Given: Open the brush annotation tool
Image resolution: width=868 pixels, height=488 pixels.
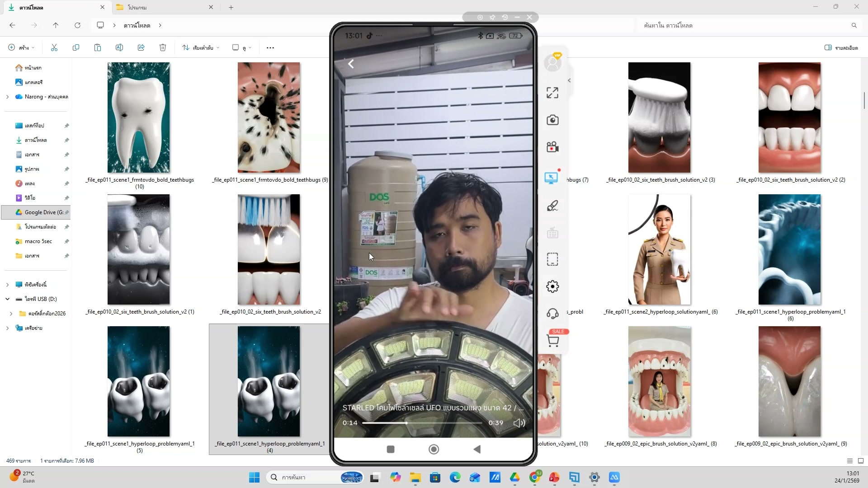Looking at the screenshot, I should 552,206.
